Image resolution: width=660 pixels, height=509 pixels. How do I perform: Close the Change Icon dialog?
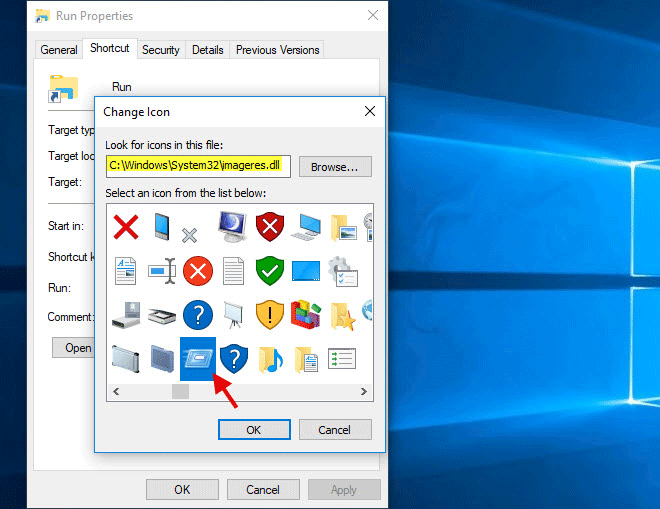coord(370,111)
